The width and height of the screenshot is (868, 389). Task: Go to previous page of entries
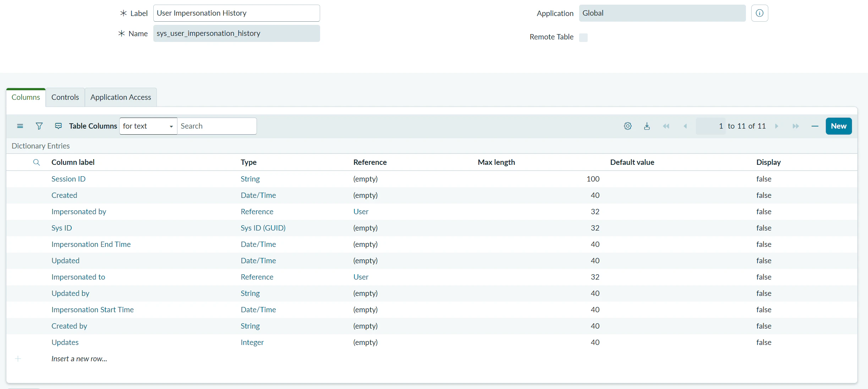[x=685, y=126]
